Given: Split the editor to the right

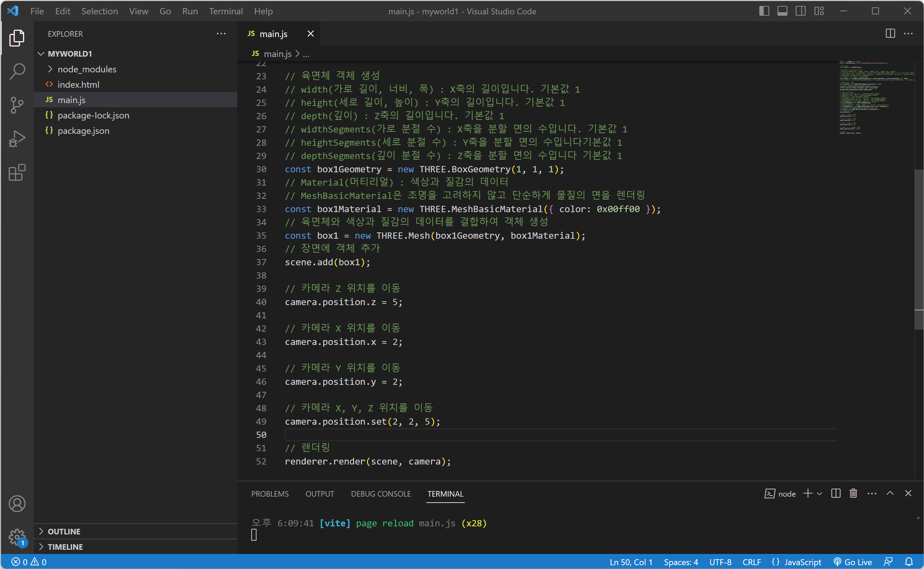Looking at the screenshot, I should pyautogui.click(x=890, y=34).
